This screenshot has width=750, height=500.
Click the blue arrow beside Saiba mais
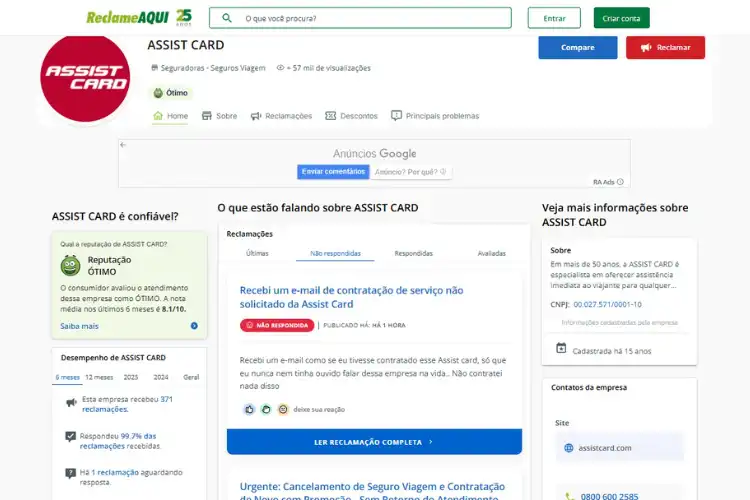194,326
